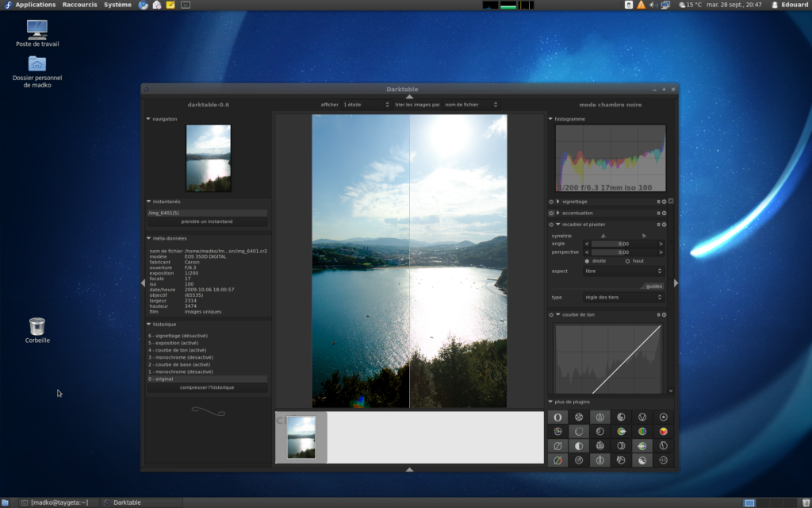The height and width of the screenshot is (508, 812).
Task: Toggle the accentuation module power button
Action: (x=551, y=213)
